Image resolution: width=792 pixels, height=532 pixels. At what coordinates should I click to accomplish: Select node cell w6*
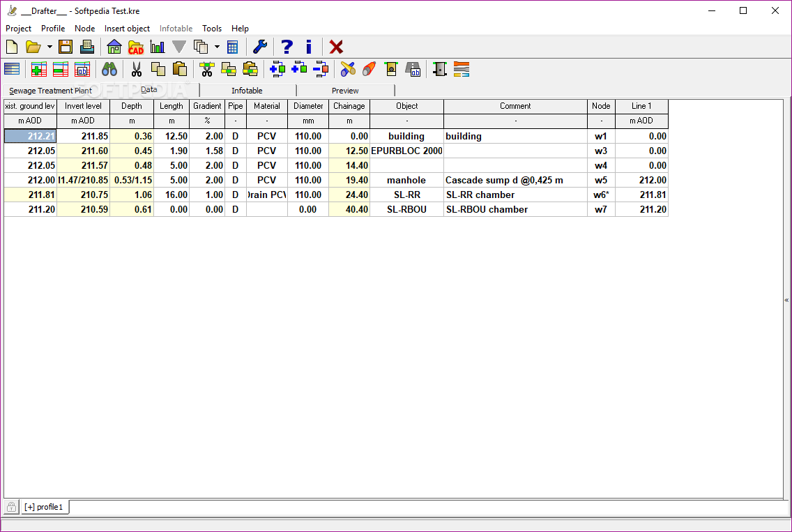[x=601, y=195]
